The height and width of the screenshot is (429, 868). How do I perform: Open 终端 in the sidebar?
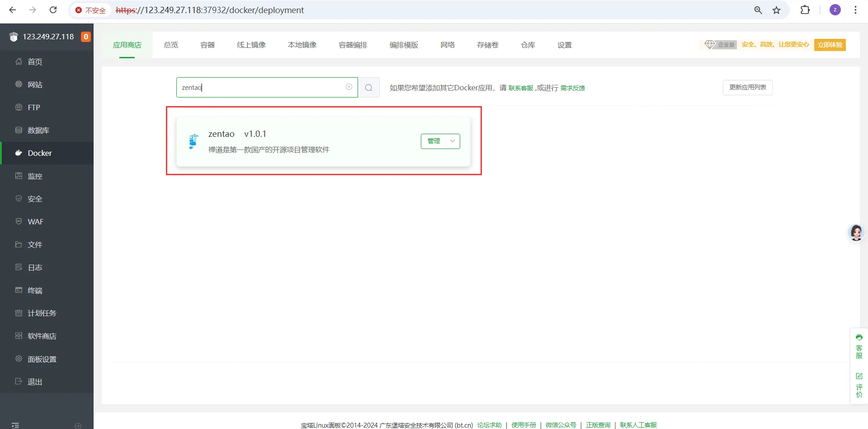47,290
